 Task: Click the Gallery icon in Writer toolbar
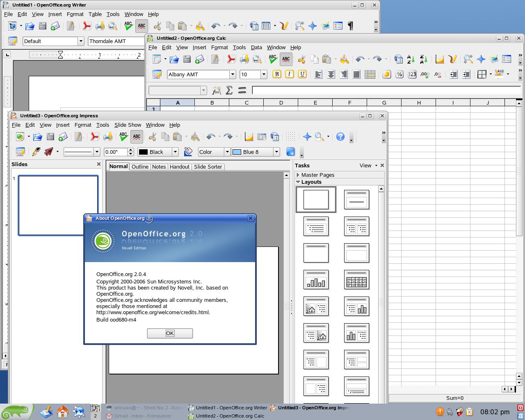coord(325,26)
